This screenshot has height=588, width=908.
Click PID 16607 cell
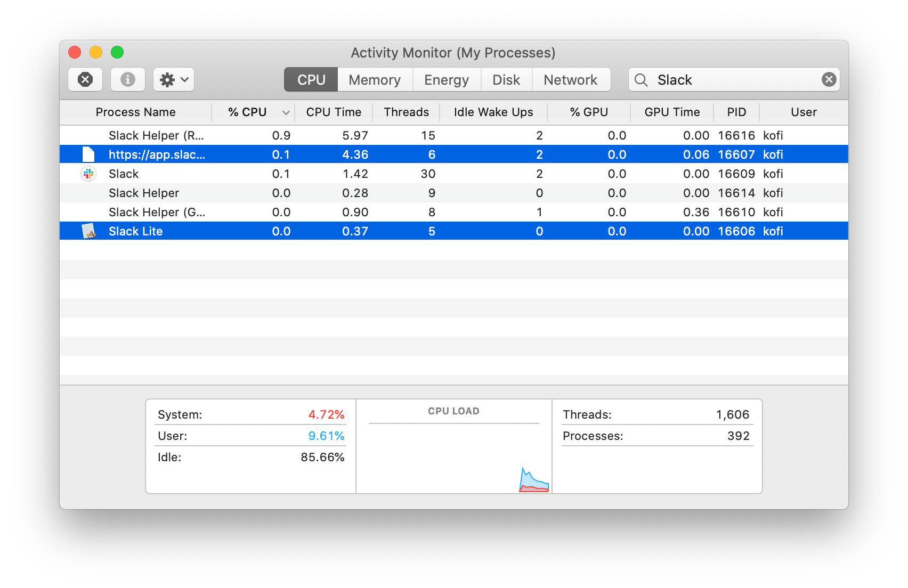pyautogui.click(x=736, y=154)
